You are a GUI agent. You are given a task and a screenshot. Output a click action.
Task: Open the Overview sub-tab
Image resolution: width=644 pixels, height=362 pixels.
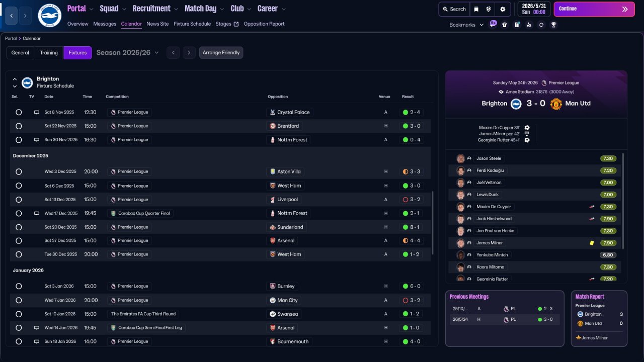(77, 24)
